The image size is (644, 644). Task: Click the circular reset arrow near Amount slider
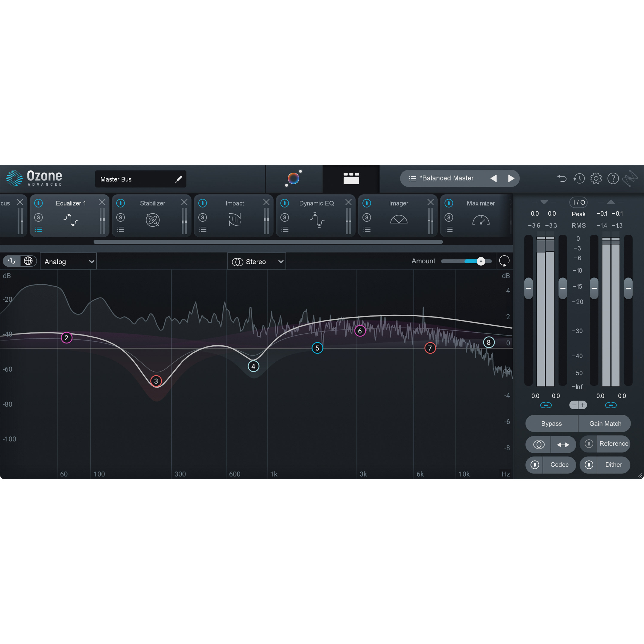pos(504,261)
